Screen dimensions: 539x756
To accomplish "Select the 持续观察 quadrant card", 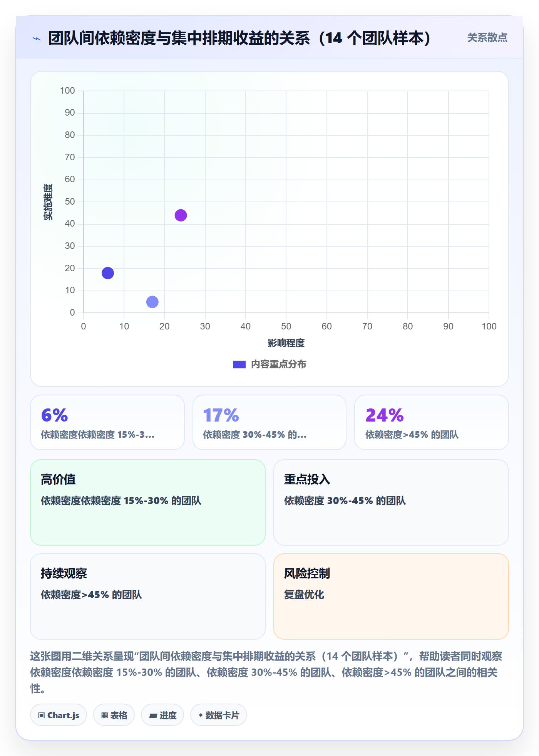I will 148,596.
